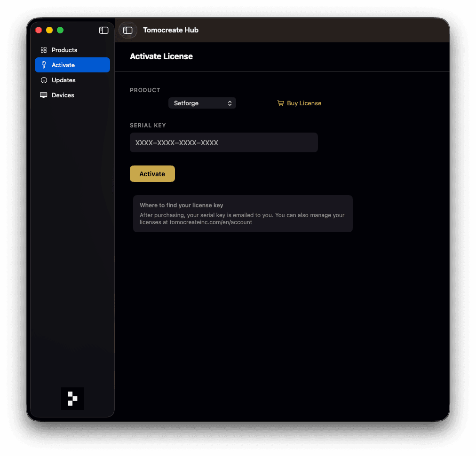Click the tomocreateinc.com/en/account text
476x456 pixels.
(x=211, y=222)
